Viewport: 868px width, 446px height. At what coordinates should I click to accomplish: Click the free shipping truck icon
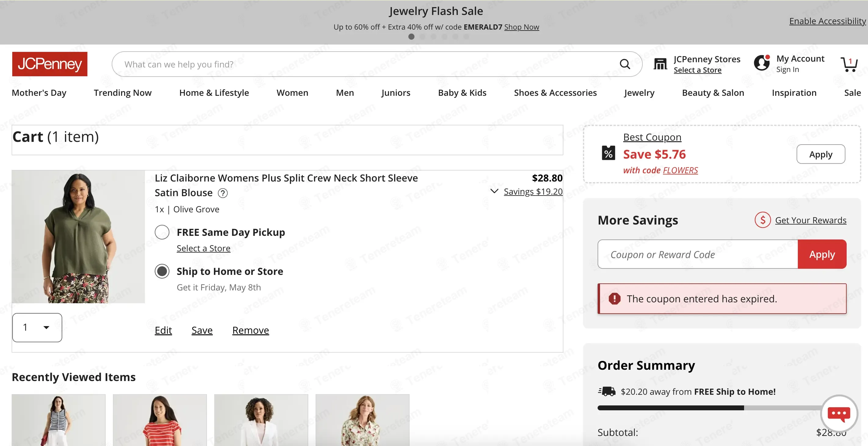[x=607, y=391]
